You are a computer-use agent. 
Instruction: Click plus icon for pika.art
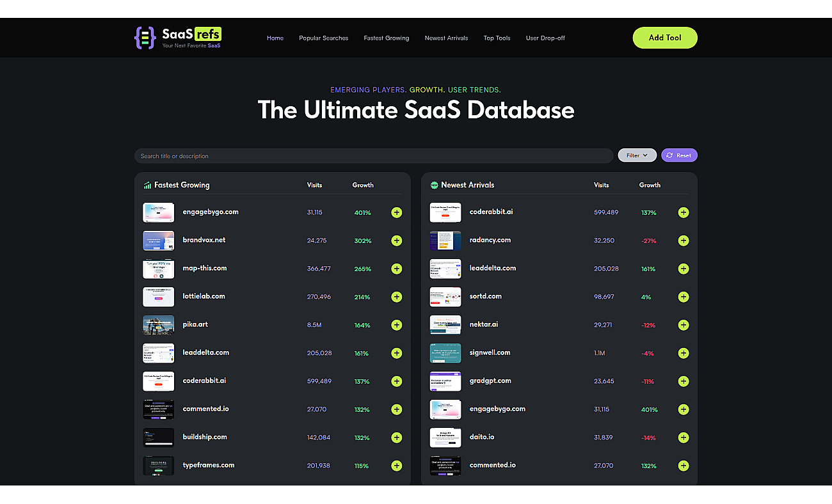click(x=397, y=325)
